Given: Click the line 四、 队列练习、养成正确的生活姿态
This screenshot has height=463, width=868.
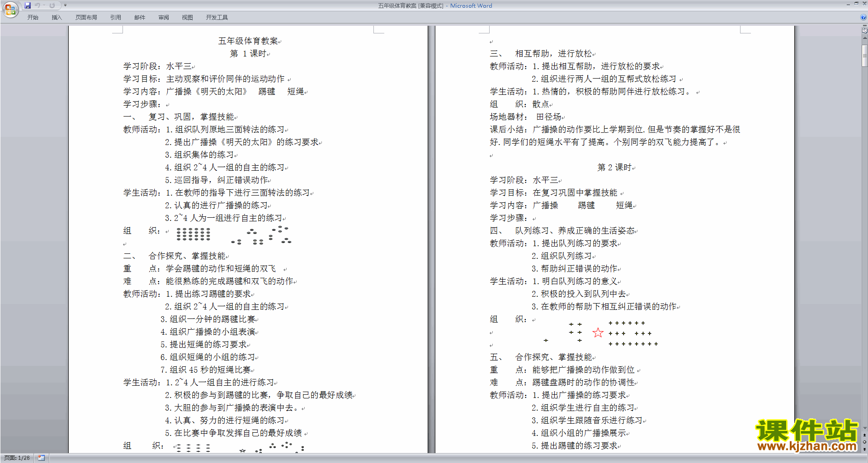Looking at the screenshot, I should click(562, 231).
